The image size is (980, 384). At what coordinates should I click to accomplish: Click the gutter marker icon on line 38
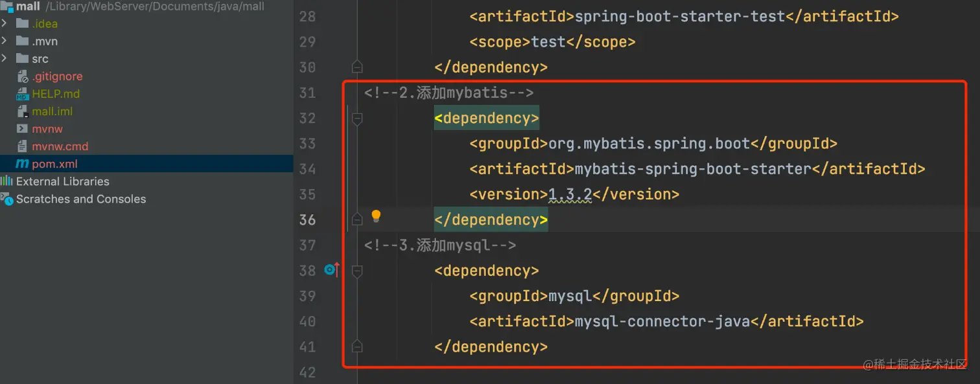click(331, 269)
